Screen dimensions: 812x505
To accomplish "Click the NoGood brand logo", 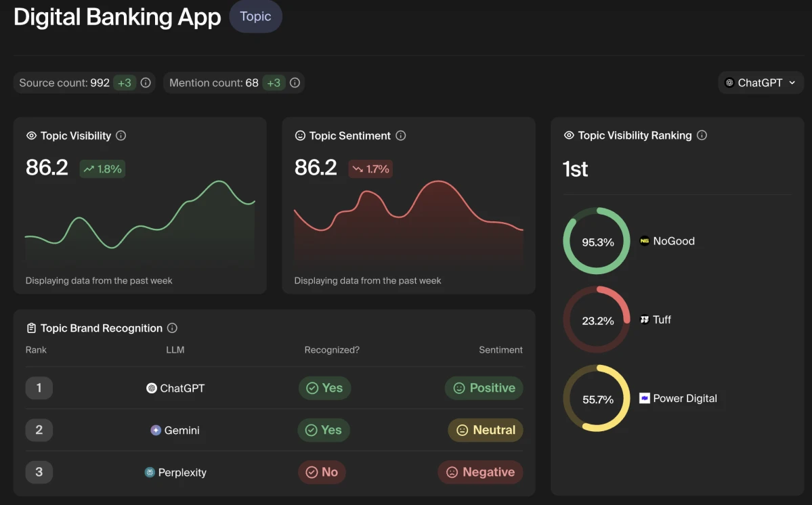I will (645, 240).
